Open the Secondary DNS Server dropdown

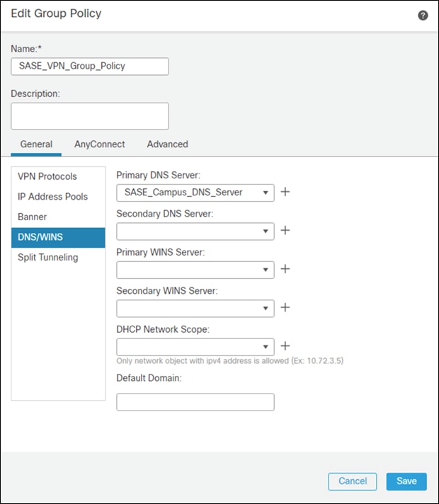(x=195, y=231)
